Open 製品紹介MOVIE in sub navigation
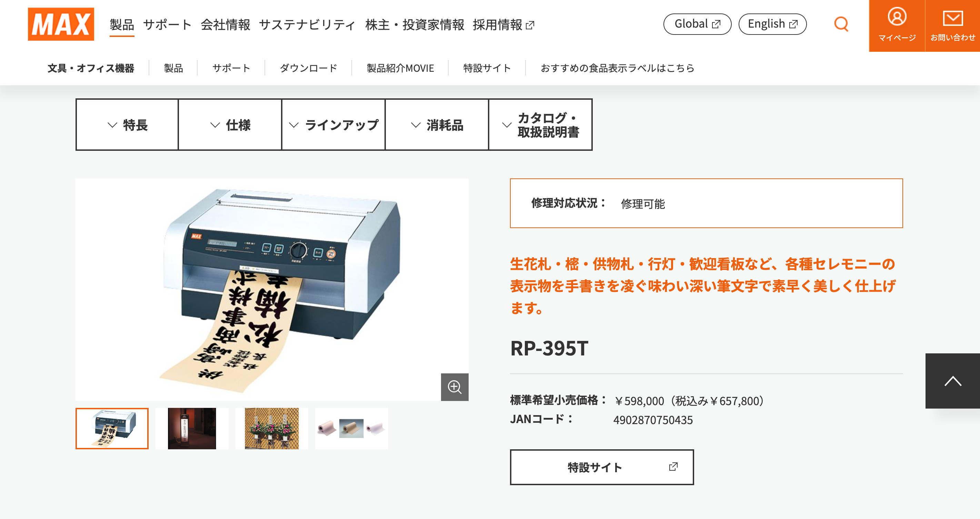 (400, 68)
